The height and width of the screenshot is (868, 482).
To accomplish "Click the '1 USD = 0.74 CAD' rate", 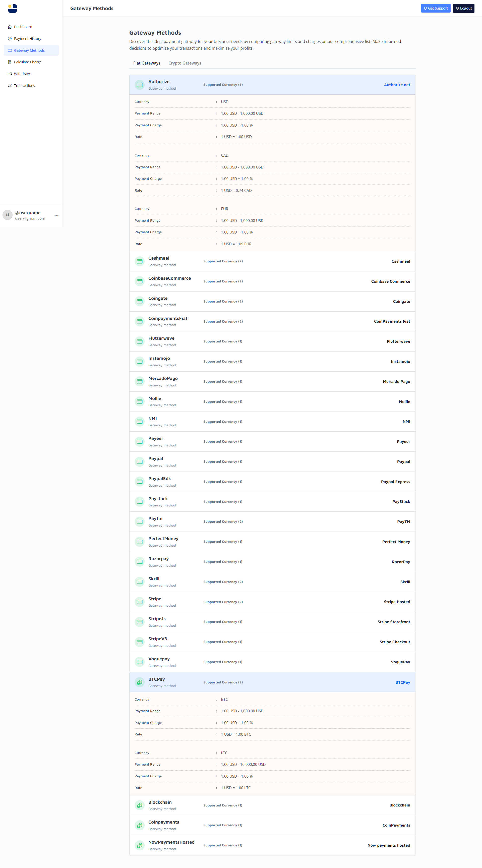I will pyautogui.click(x=236, y=190).
